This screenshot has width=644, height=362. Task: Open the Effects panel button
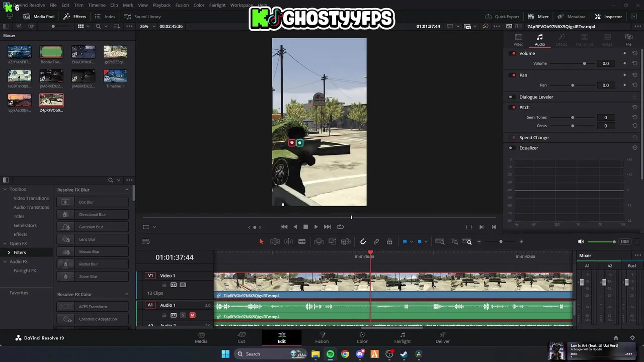[74, 17]
